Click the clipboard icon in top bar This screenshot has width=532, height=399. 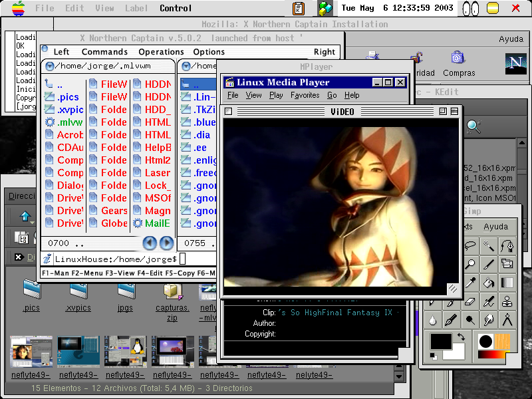(x=299, y=9)
